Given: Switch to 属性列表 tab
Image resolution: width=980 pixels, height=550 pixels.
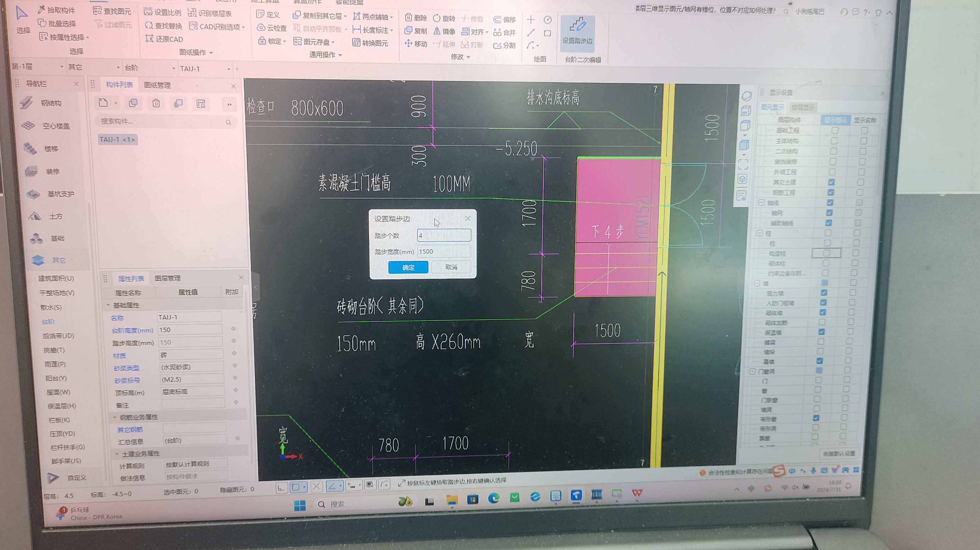Looking at the screenshot, I should (131, 279).
